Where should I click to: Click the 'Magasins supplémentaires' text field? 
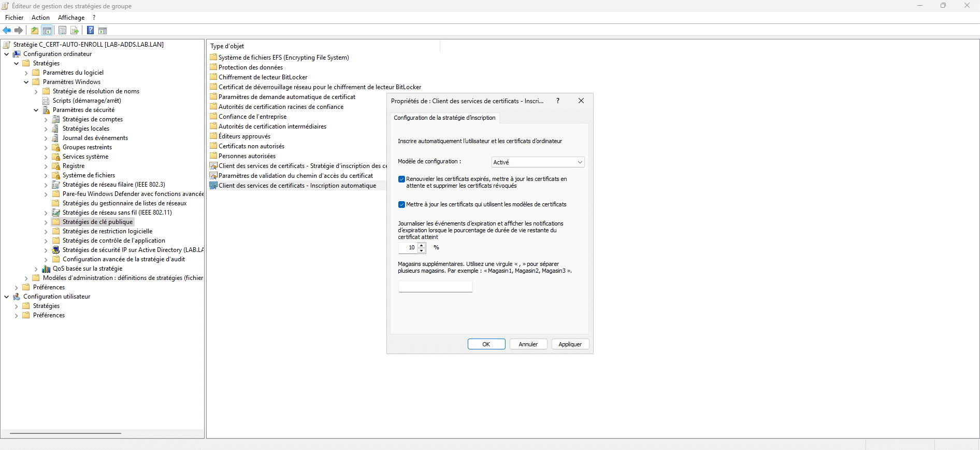pos(435,287)
